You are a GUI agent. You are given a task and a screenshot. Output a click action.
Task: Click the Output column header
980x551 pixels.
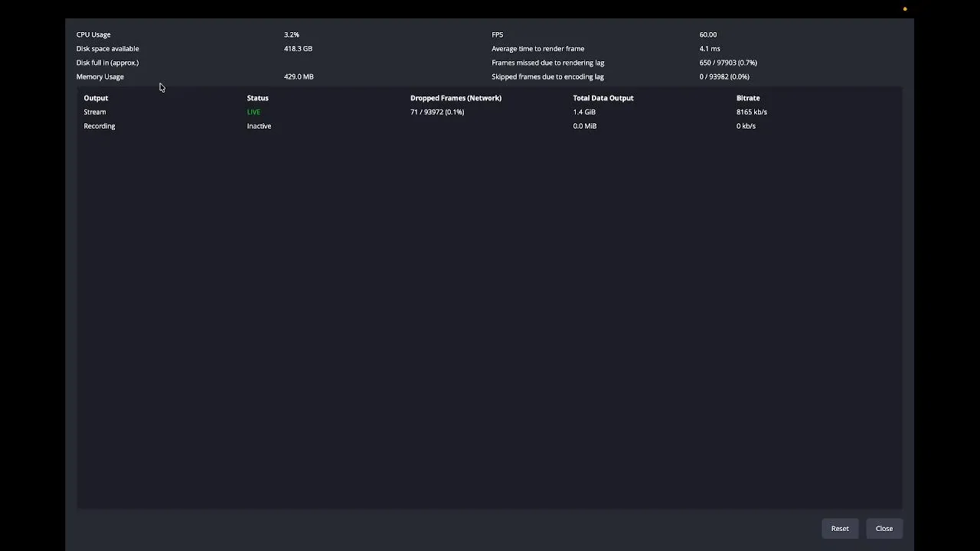(96, 98)
